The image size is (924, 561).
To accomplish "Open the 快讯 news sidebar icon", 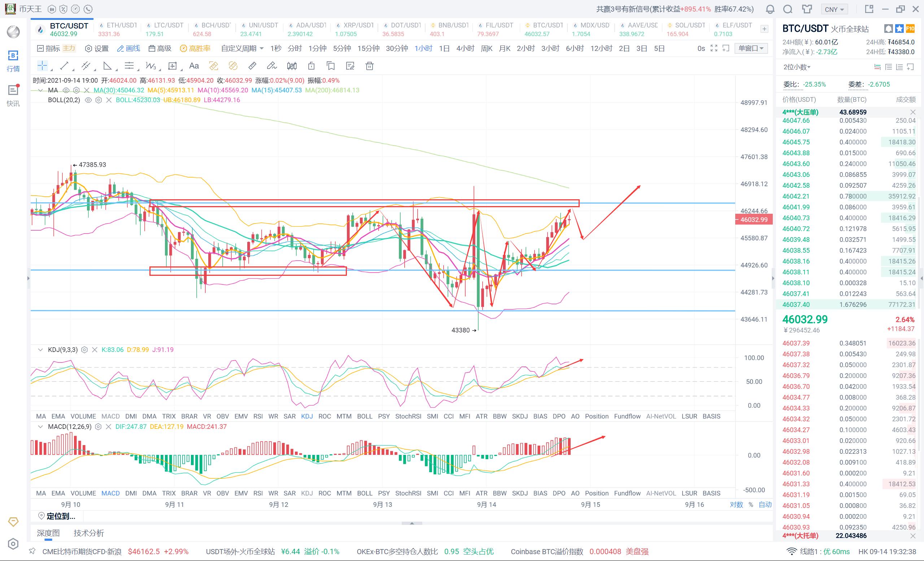I will pos(13,95).
